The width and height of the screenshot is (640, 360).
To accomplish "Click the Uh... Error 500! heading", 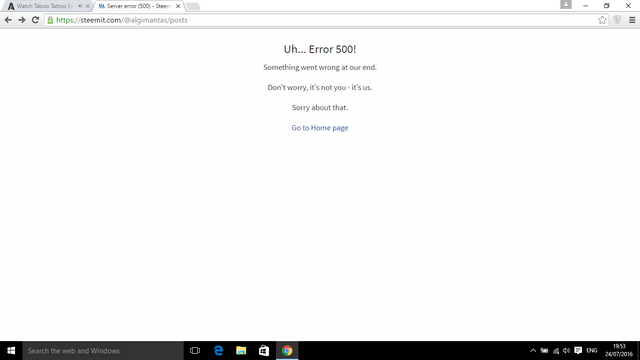I will 320,49.
